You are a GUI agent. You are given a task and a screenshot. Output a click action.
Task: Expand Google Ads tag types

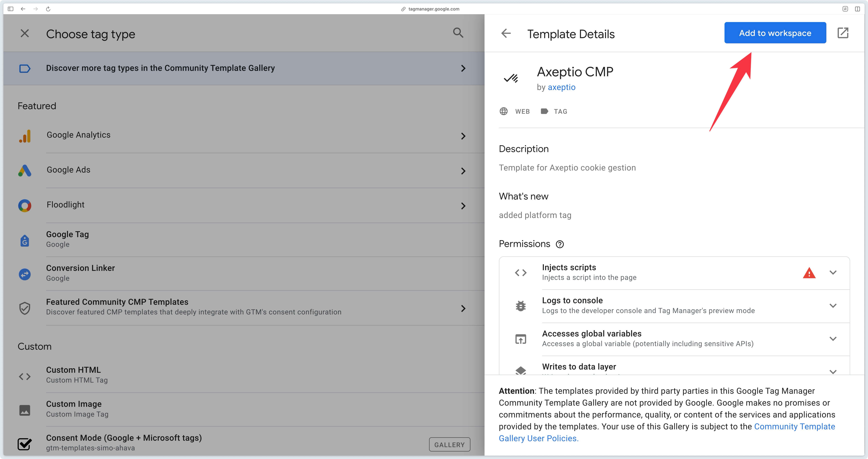463,171
